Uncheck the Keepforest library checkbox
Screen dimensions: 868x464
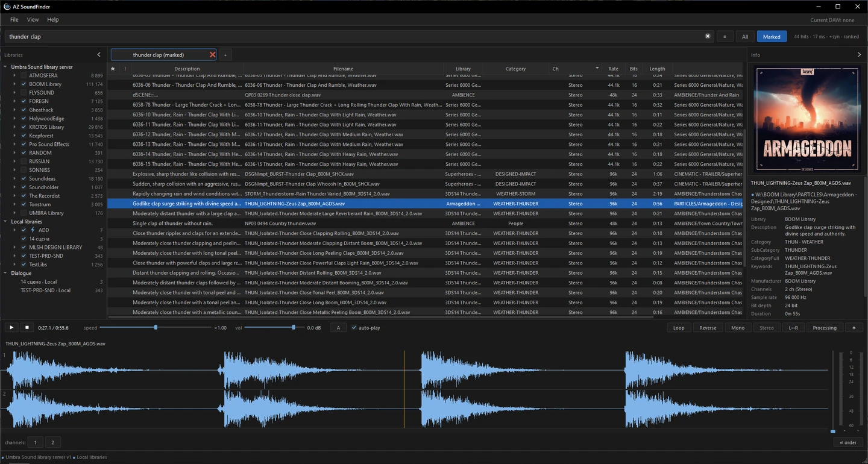click(24, 136)
